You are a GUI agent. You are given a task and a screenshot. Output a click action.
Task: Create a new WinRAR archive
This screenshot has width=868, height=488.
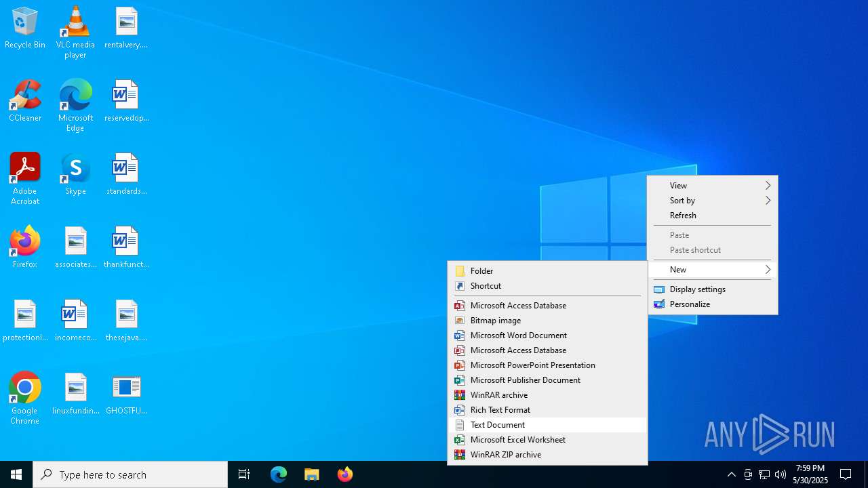[547, 395]
